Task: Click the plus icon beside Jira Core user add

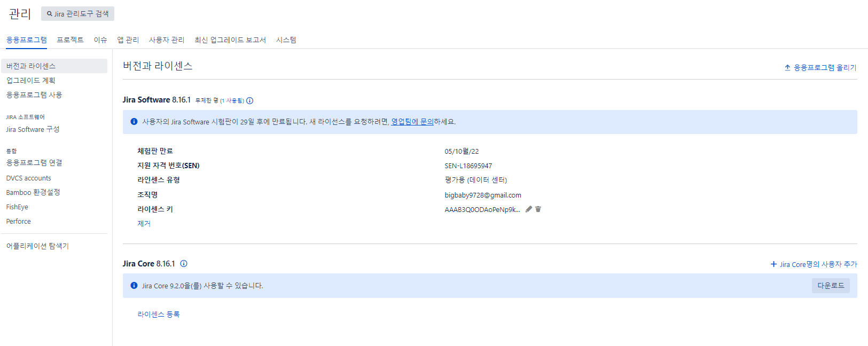Action: 773,264
